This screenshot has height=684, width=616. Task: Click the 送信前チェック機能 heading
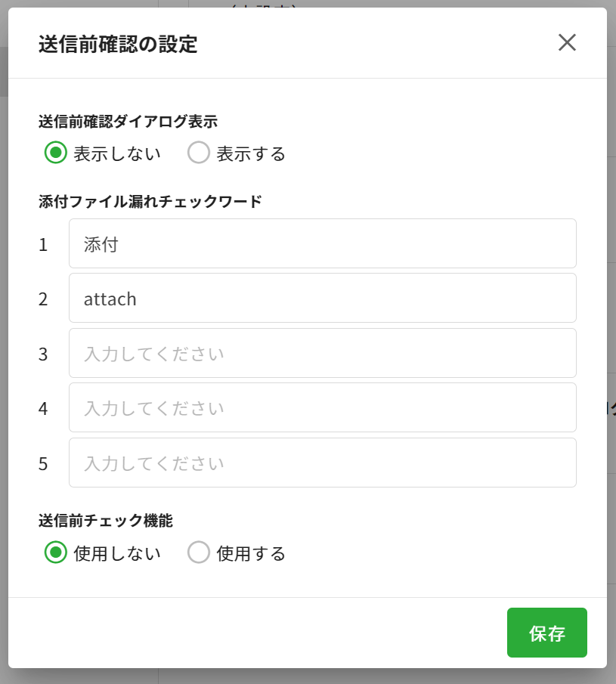click(x=105, y=520)
